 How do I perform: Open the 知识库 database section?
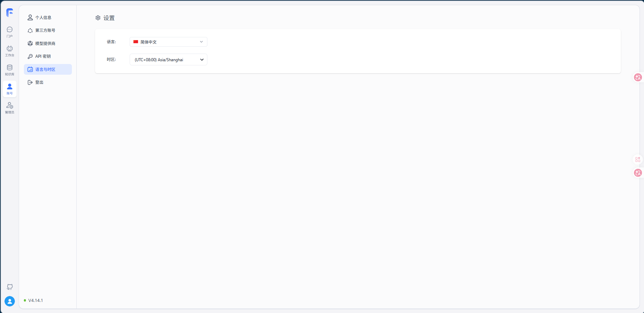coord(10,70)
